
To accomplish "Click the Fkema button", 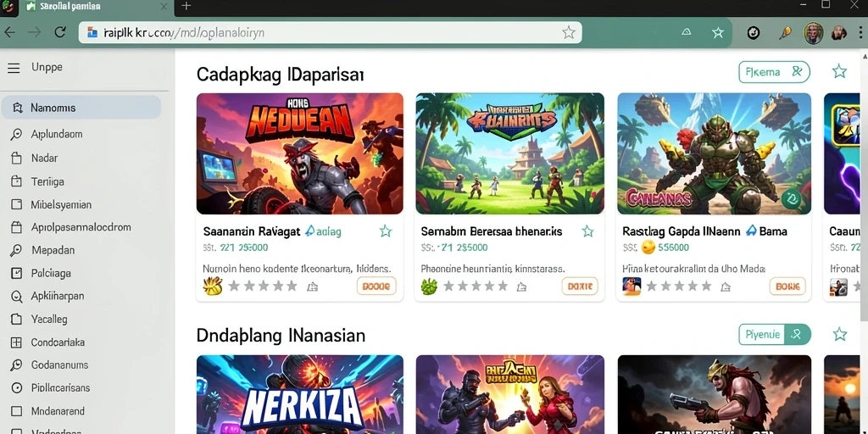I will point(774,72).
